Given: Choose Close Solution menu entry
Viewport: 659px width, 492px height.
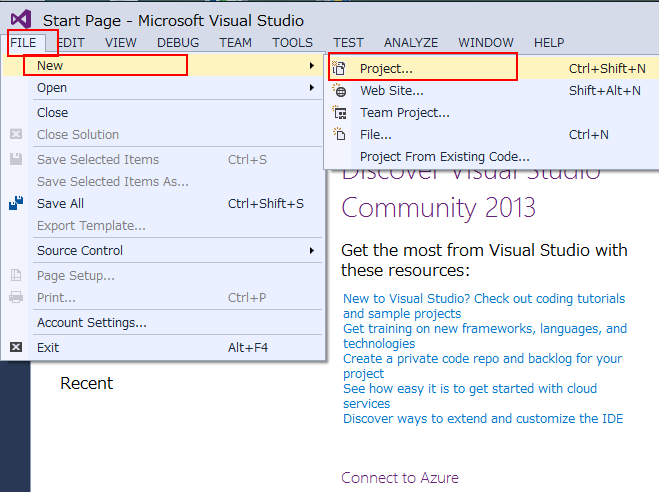Looking at the screenshot, I should coord(163,134).
